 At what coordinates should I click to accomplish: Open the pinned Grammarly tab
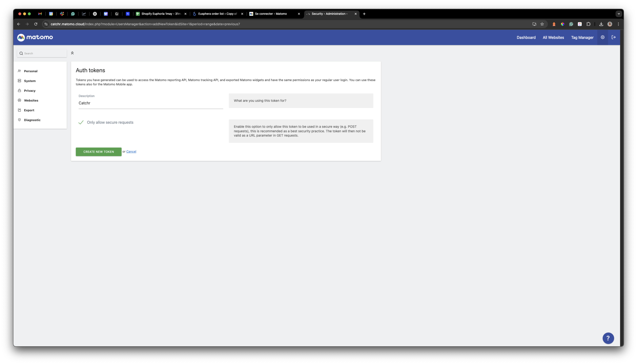[x=73, y=14]
